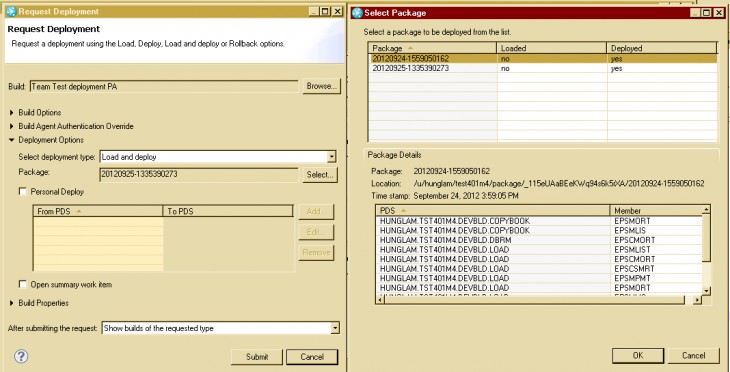Cancel the Select Package dialog

(694, 355)
